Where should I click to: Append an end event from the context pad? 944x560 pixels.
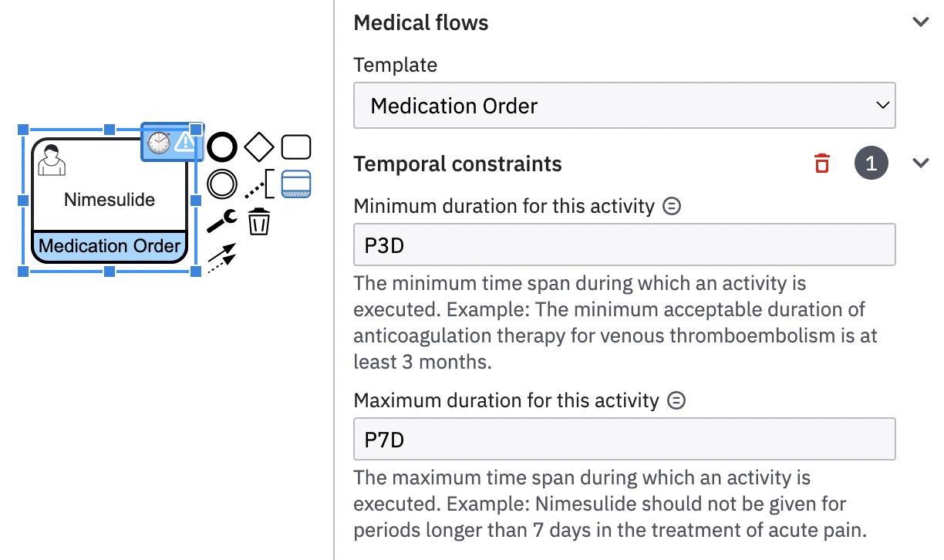(221, 147)
